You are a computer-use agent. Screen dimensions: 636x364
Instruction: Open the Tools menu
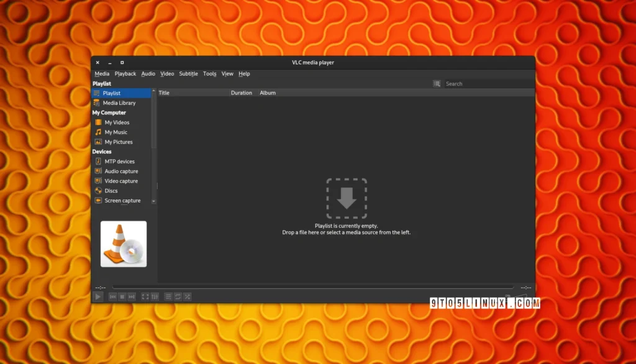(x=210, y=74)
